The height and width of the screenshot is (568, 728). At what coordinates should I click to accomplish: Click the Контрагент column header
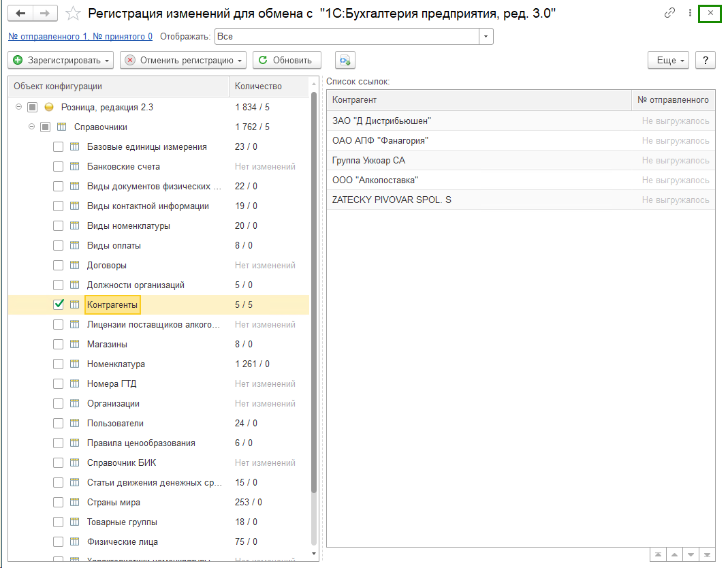tap(479, 100)
